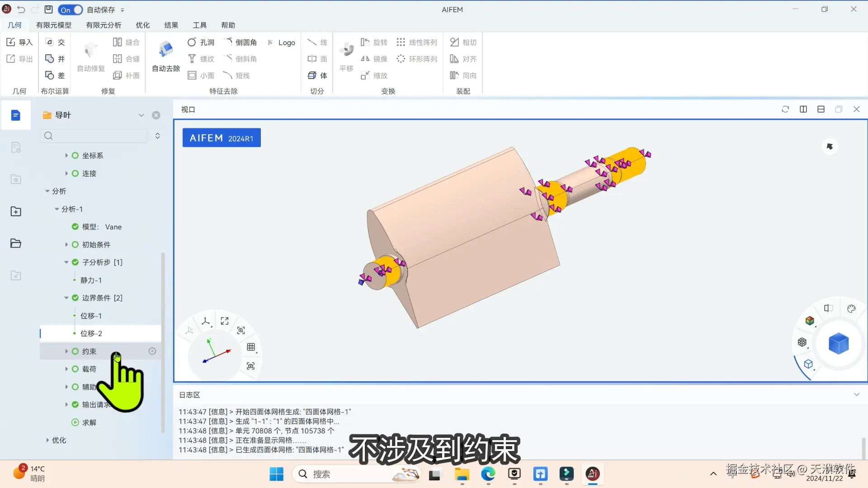The image size is (868, 488).
Task: Select the 体 body split tool
Action: [317, 75]
